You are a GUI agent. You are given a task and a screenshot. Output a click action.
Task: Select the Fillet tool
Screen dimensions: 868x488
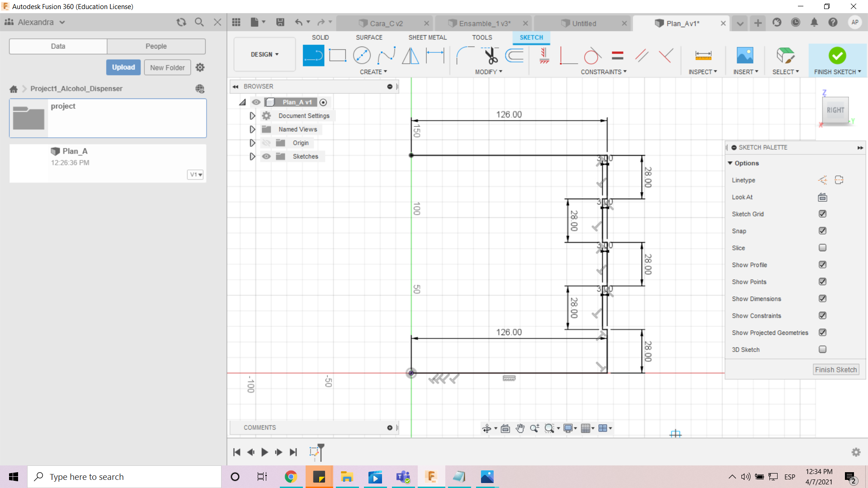click(465, 56)
